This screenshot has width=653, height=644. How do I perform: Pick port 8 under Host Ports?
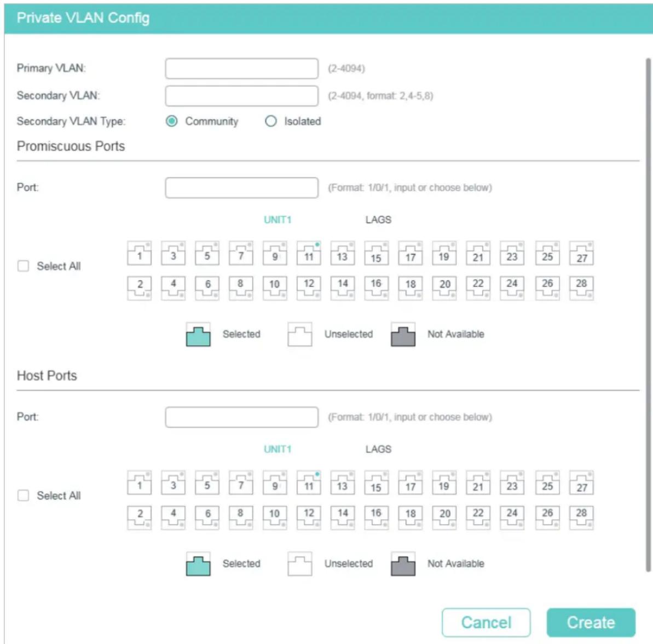(x=241, y=518)
